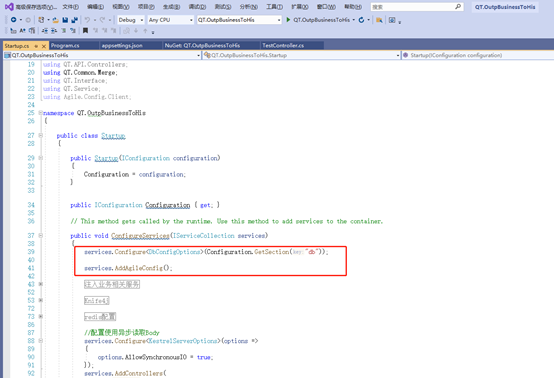
Task: Switch to the appsettings.json tab
Action: 131,46
